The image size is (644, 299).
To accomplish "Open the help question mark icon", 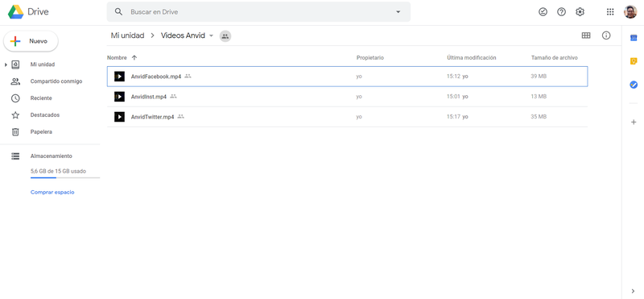I will pyautogui.click(x=561, y=12).
